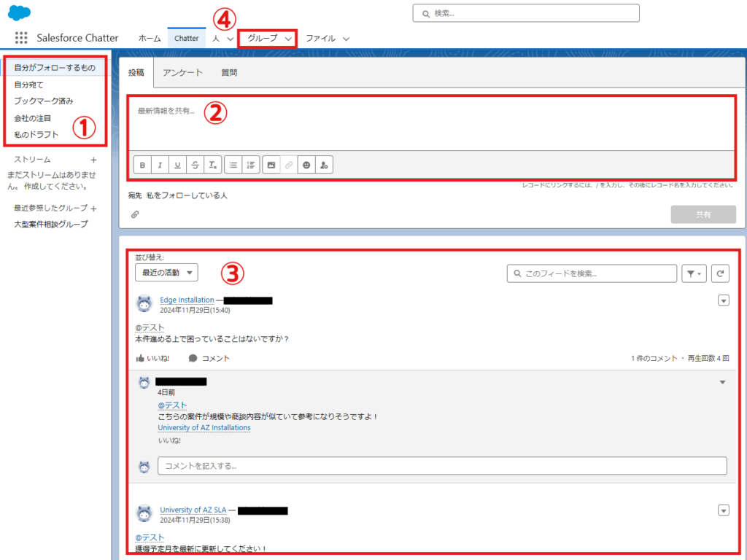The image size is (747, 560).
Task: Switch to the 投稿 publisher tab
Action: 136,72
